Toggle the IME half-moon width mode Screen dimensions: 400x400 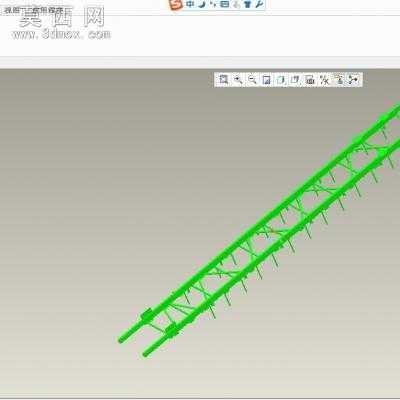click(202, 4)
